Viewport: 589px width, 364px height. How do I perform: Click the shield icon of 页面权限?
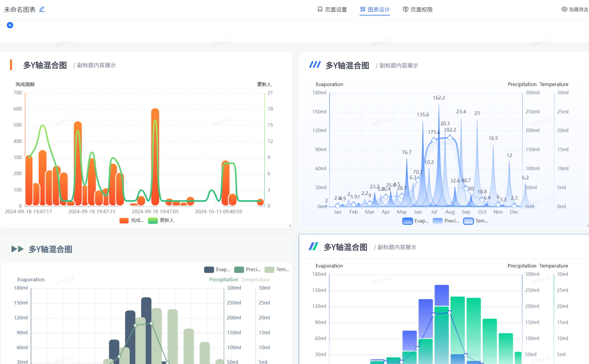(405, 10)
